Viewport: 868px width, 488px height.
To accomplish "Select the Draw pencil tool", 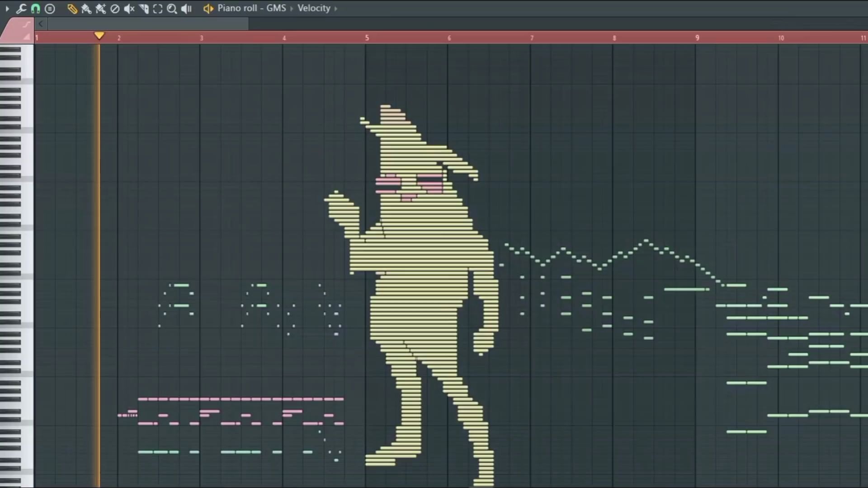I will 72,9.
